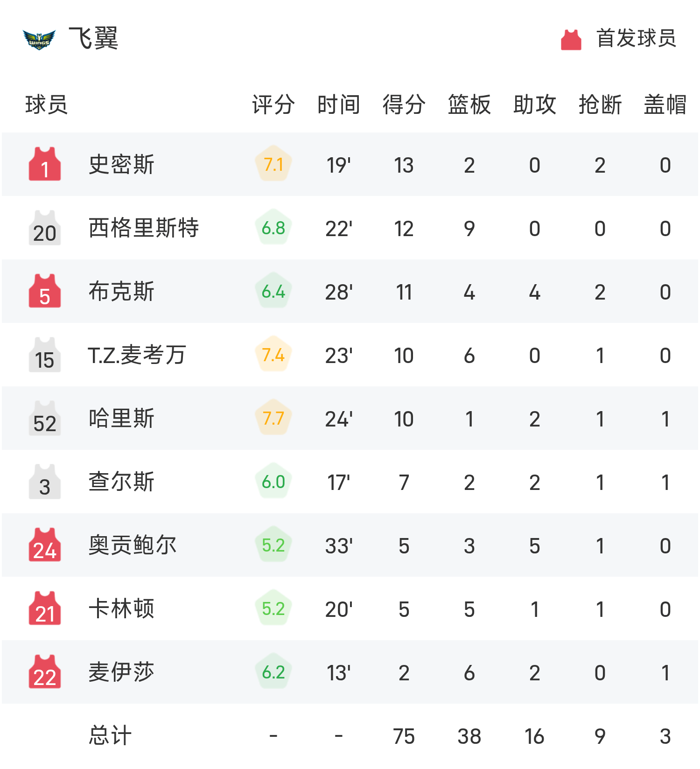Click T.Z.麦考万's jersey number 15 icon
The image size is (700, 769).
(x=44, y=355)
